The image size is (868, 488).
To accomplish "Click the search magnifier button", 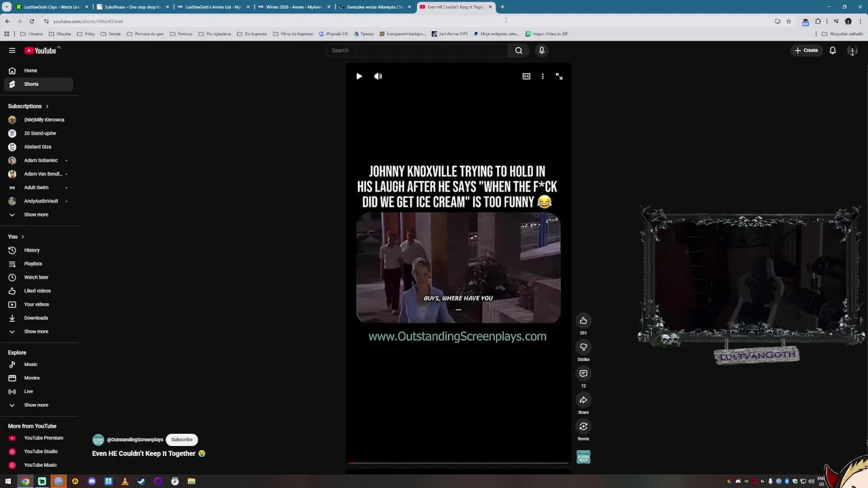I will click(x=519, y=50).
